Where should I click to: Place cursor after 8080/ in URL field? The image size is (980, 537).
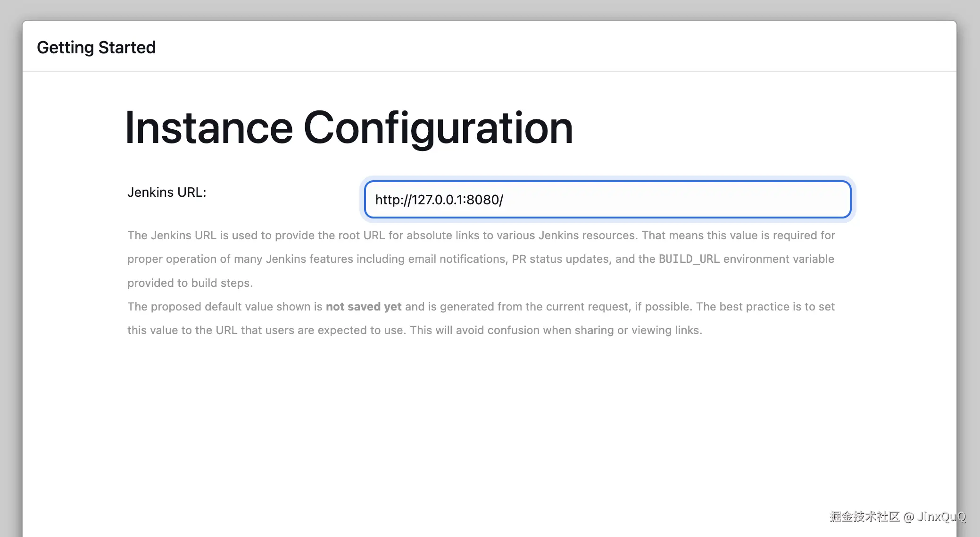tap(505, 200)
